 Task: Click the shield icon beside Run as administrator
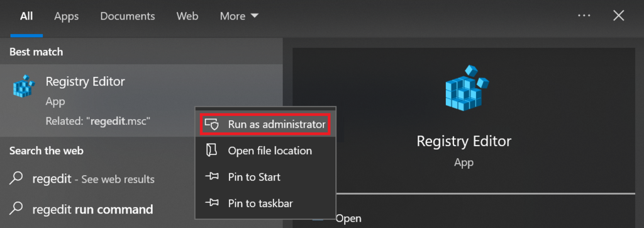pyautogui.click(x=211, y=124)
